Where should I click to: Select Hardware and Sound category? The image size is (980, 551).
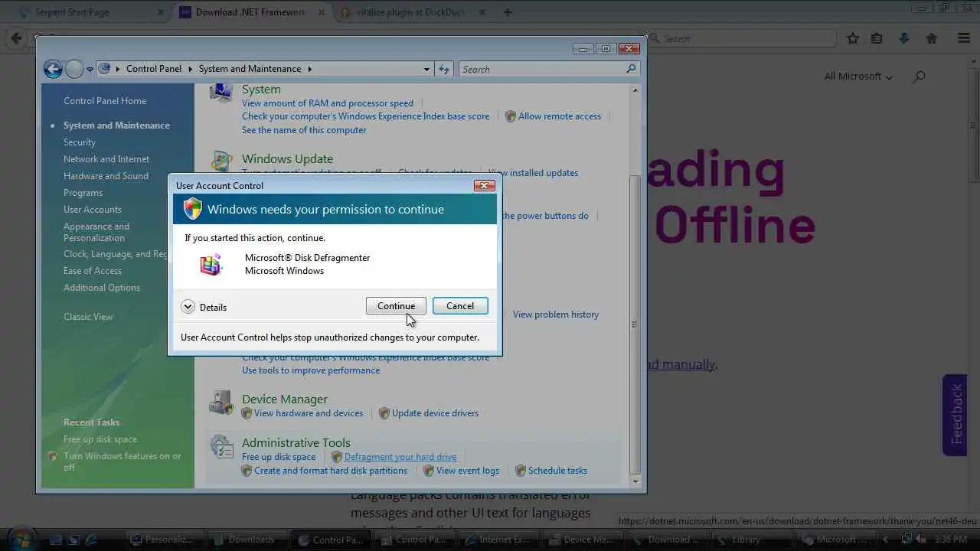106,176
